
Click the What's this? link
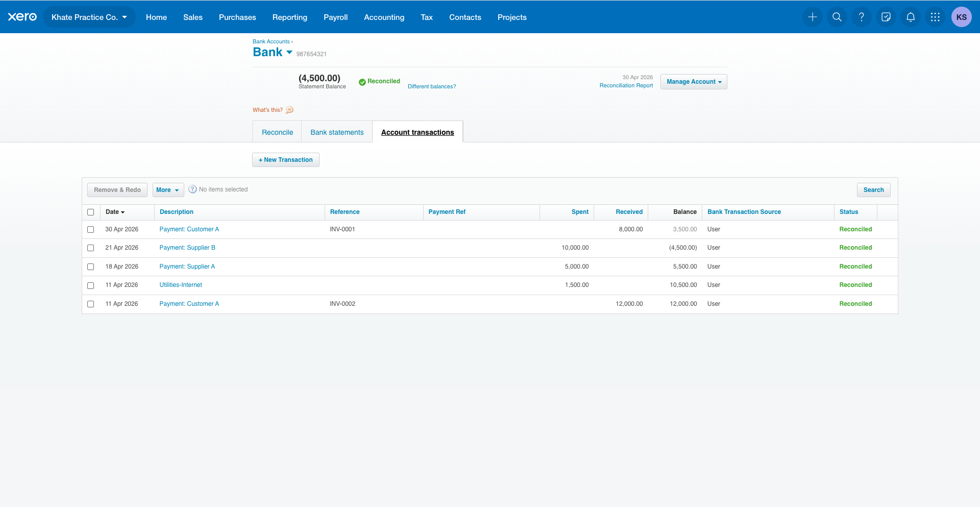coord(267,110)
